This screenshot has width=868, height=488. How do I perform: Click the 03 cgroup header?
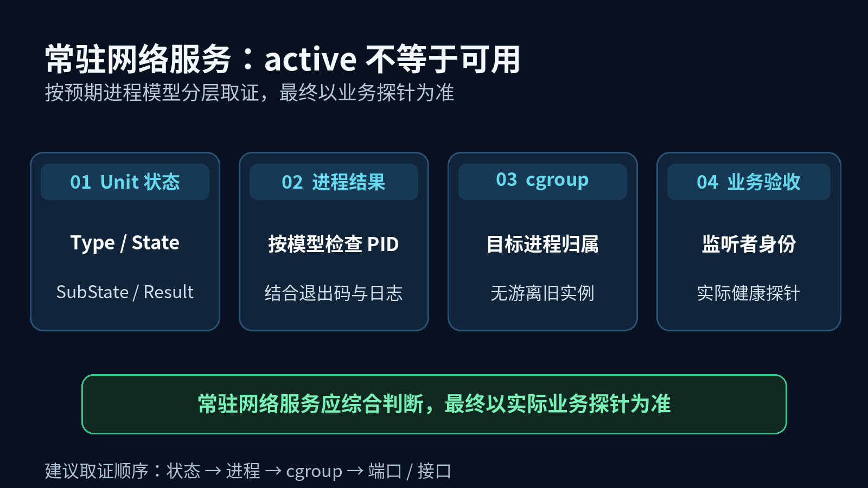(542, 182)
